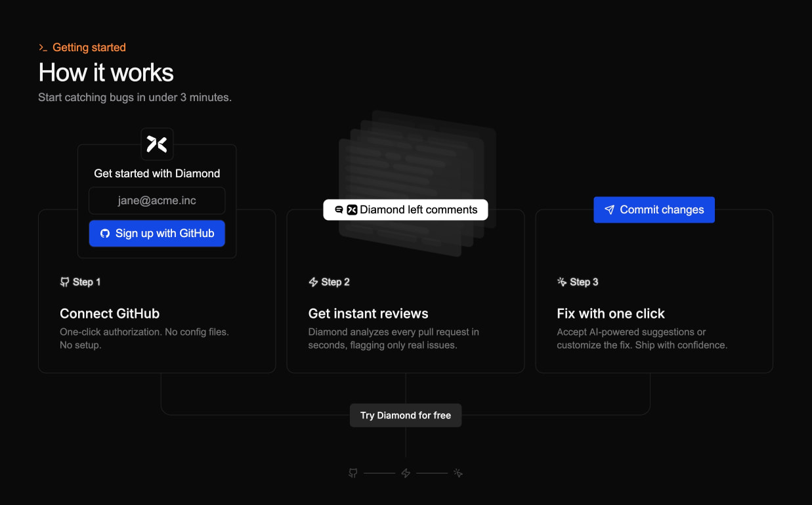The height and width of the screenshot is (505, 812).
Task: Click the Getting started label
Action: tap(89, 47)
